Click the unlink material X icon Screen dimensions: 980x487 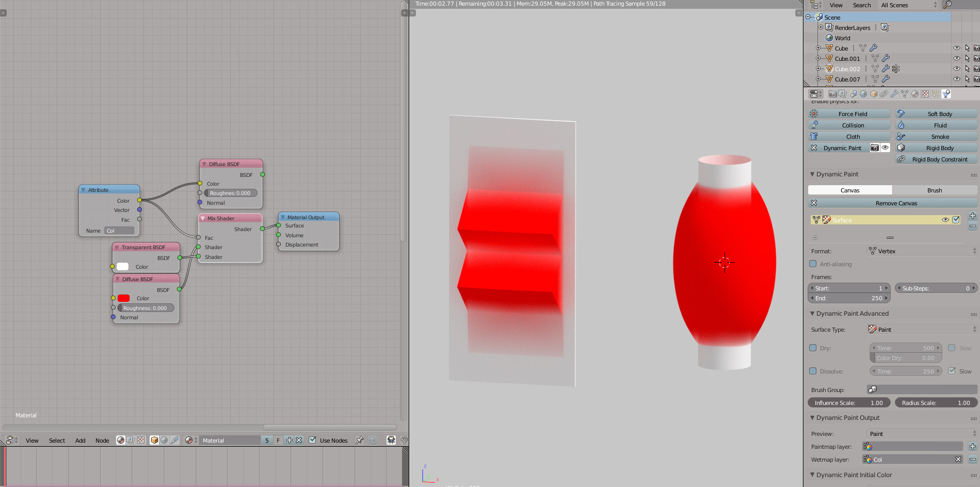click(299, 440)
